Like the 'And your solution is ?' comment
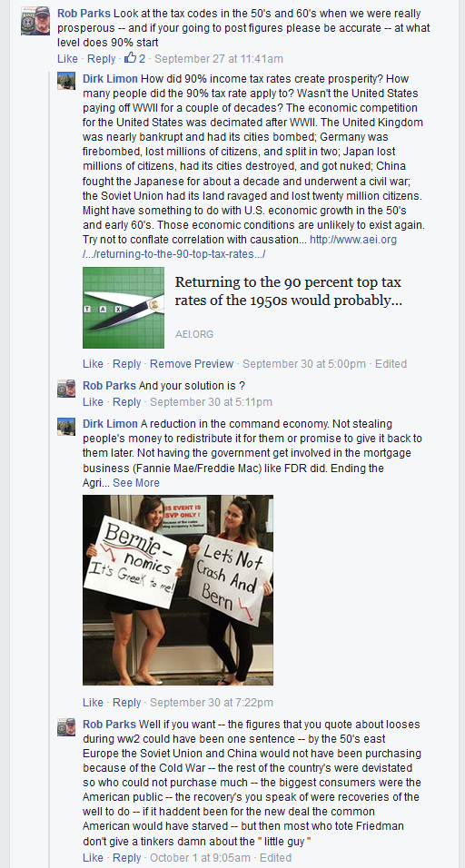This screenshot has width=465, height=868. click(93, 402)
